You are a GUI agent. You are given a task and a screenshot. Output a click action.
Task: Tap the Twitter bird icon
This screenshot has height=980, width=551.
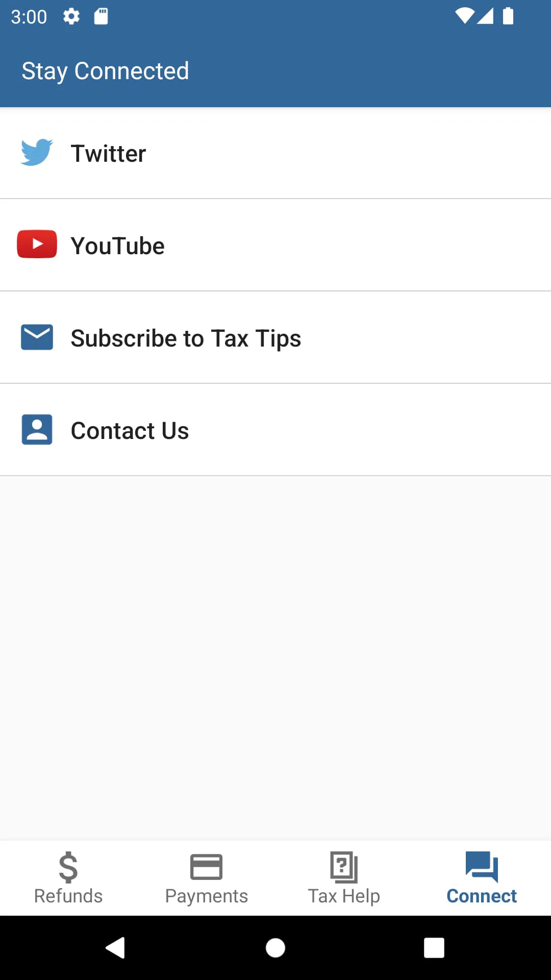pos(37,152)
